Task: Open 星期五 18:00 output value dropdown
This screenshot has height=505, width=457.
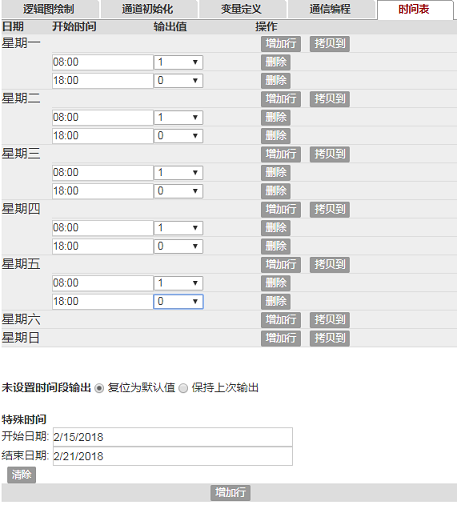Action: pyautogui.click(x=178, y=301)
